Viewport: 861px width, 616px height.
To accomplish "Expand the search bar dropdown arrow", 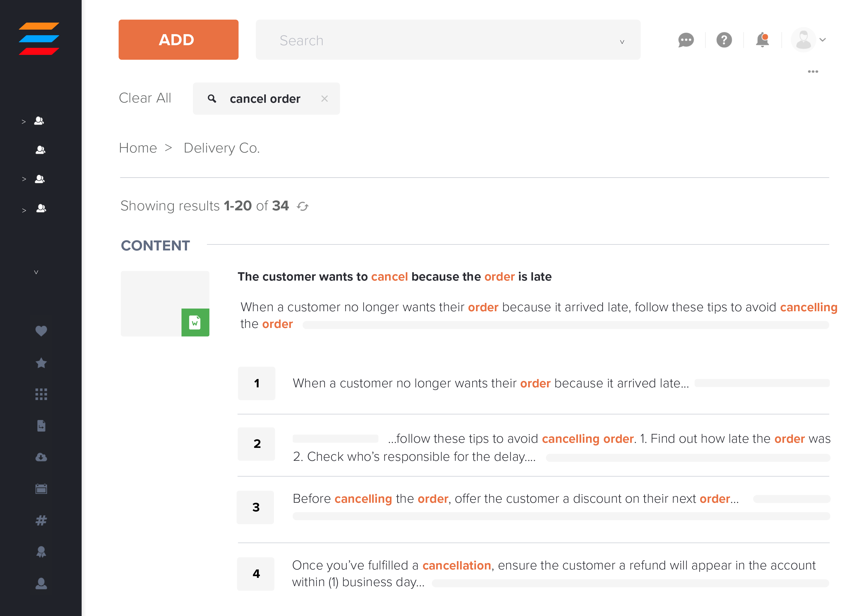I will pyautogui.click(x=622, y=42).
